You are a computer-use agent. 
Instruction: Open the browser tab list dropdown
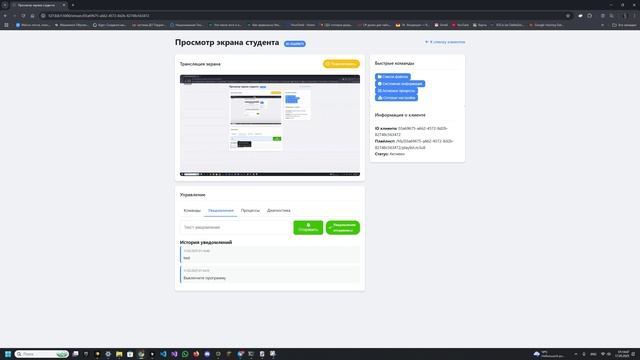pyautogui.click(x=5, y=5)
